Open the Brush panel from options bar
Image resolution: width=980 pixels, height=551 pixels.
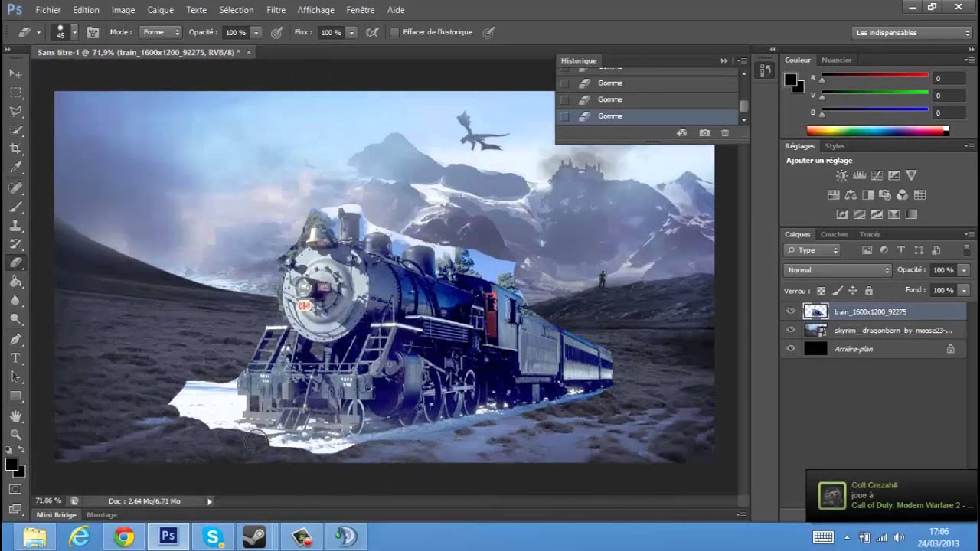[93, 32]
